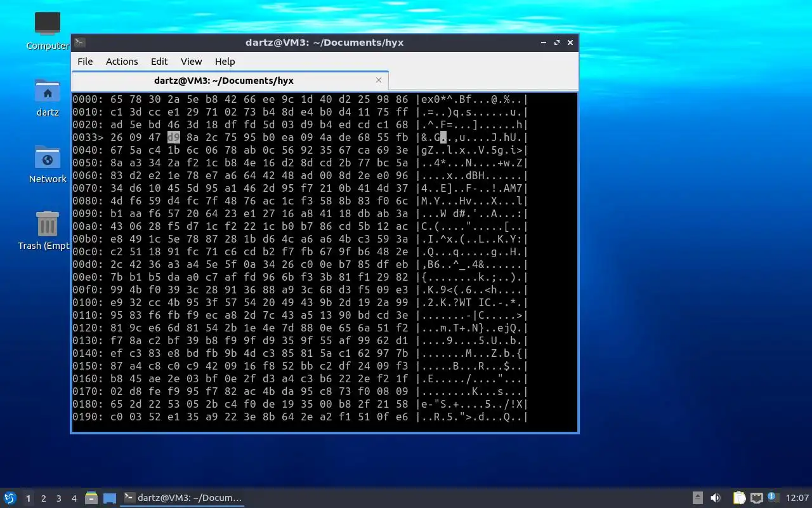812x508 pixels.
Task: Open the volume control in the tray
Action: [716, 498]
